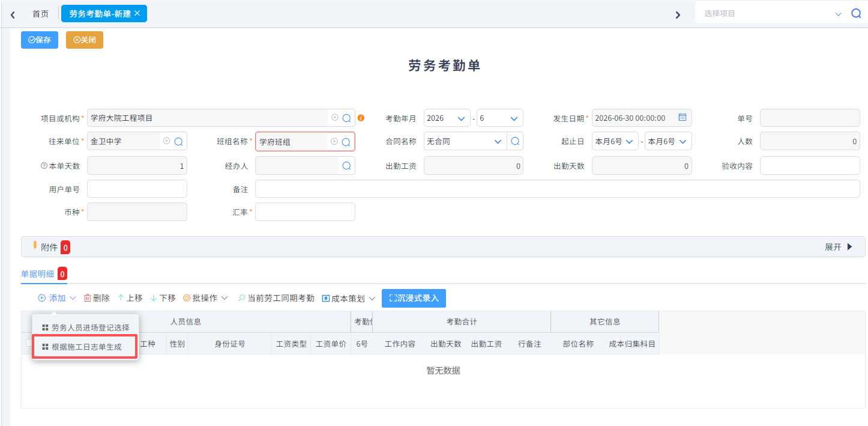868x426 pixels.
Task: Click the 汇率 input field
Action: (305, 212)
